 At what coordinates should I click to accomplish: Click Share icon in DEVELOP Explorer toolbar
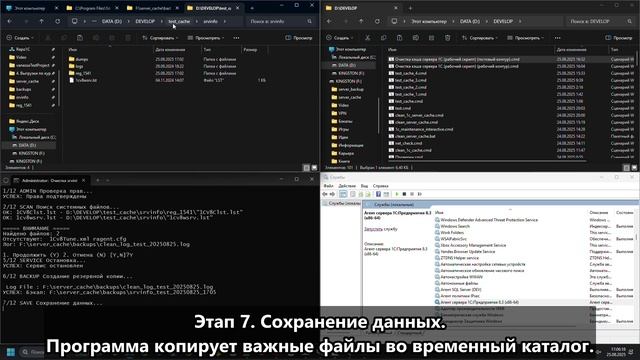[431, 38]
